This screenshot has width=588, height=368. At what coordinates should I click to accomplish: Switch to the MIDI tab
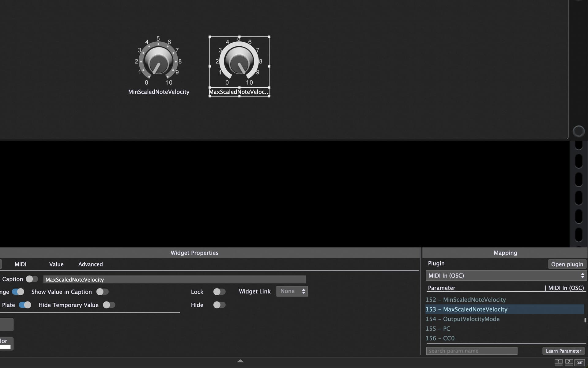pos(21,264)
